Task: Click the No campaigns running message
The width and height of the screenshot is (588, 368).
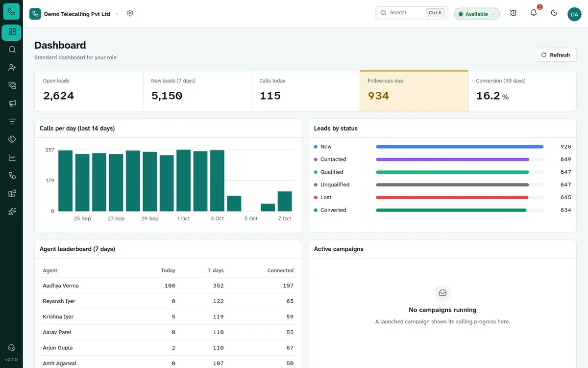Action: pos(442,310)
